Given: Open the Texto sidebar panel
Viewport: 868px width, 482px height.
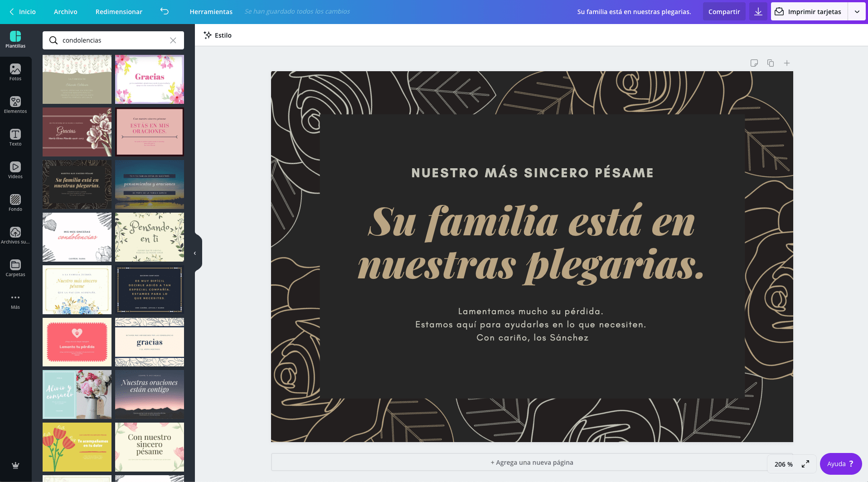Looking at the screenshot, I should [15, 138].
